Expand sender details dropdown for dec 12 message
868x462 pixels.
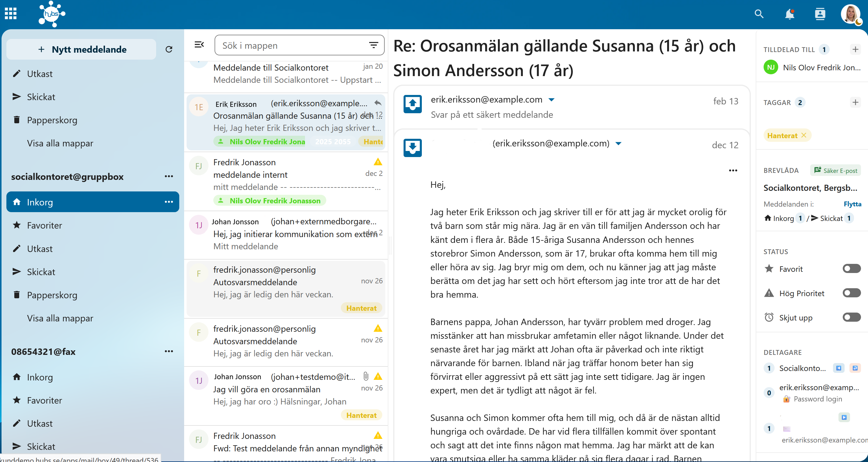pyautogui.click(x=618, y=144)
